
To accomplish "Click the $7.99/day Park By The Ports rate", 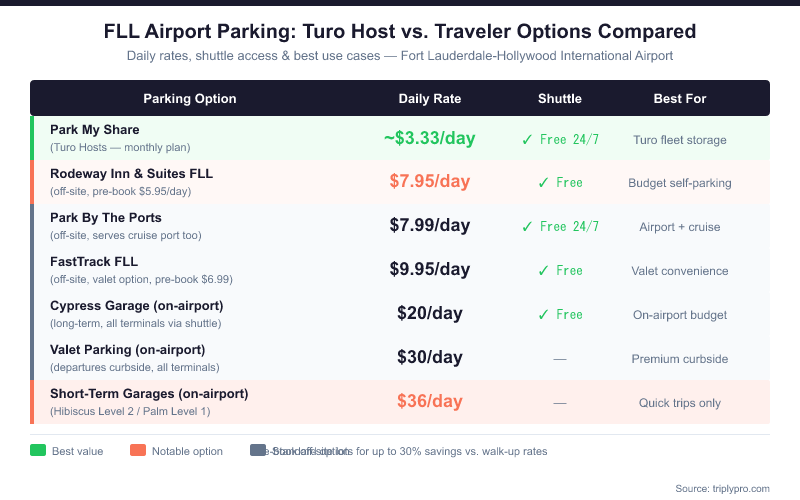I will 430,226.
